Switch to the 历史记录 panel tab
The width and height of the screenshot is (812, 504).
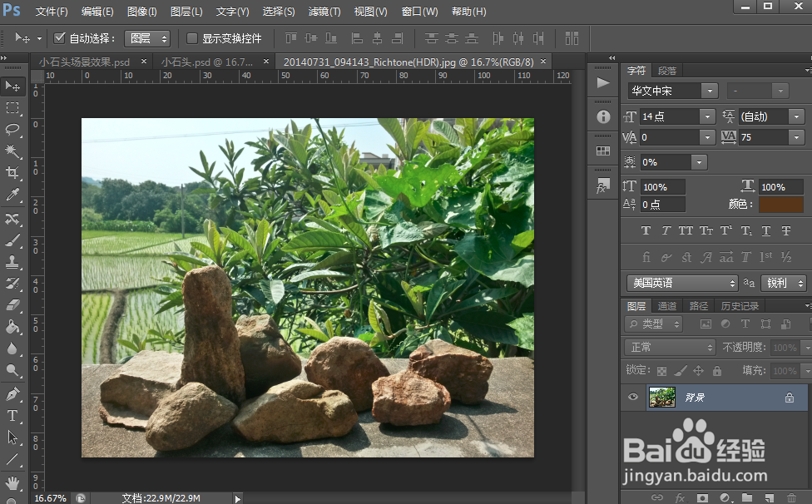point(740,306)
